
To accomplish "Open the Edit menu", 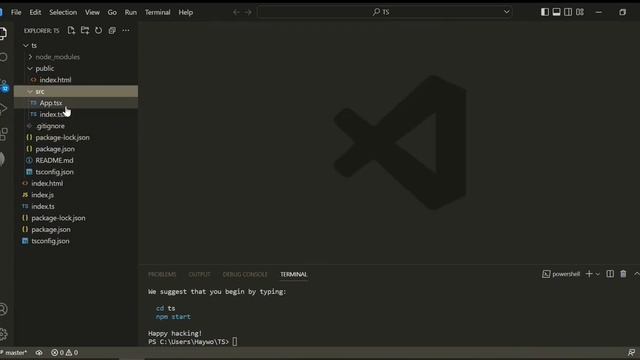I will pos(35,12).
